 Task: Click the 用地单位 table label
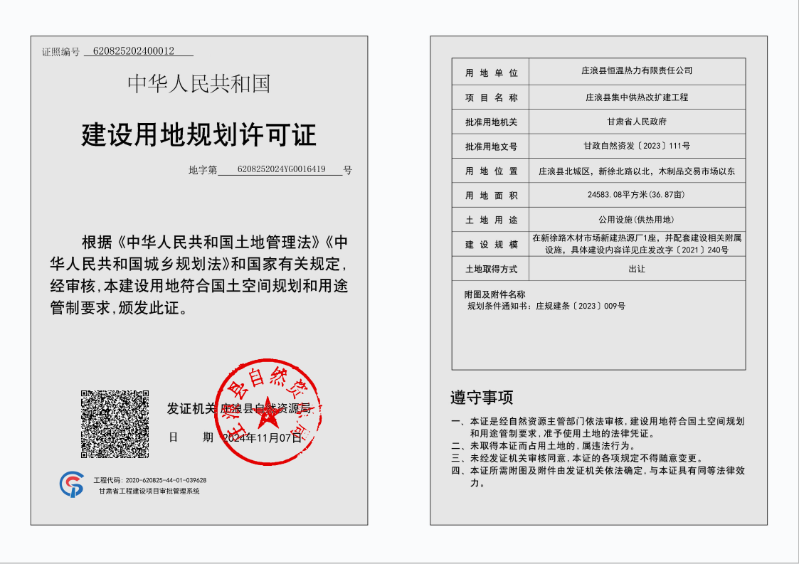[491, 73]
